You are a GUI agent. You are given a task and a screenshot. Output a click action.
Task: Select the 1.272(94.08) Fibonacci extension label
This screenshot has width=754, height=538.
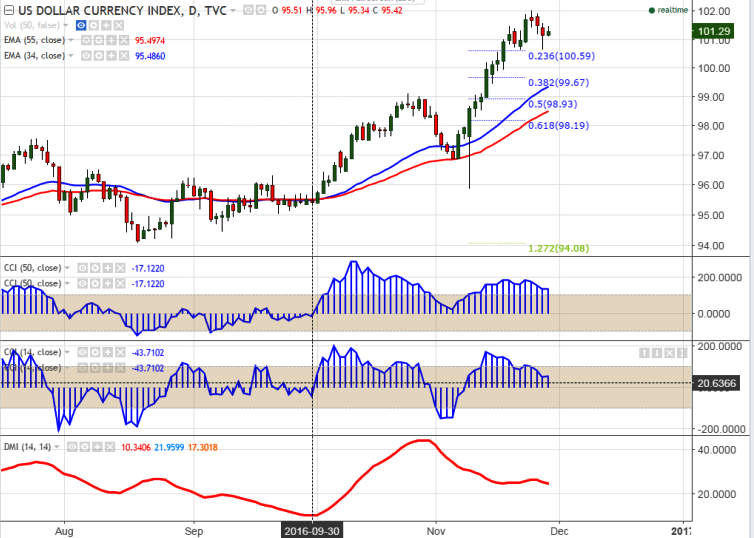tap(558, 249)
